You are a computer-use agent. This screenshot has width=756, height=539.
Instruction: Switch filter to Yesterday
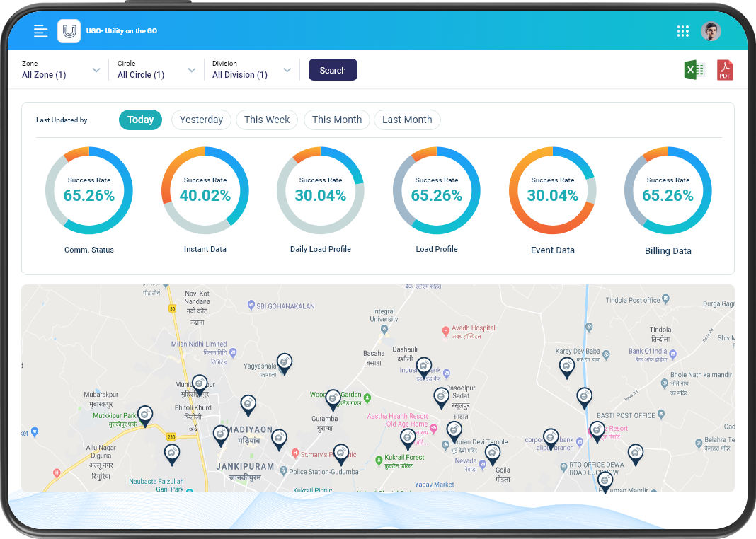pyautogui.click(x=201, y=120)
